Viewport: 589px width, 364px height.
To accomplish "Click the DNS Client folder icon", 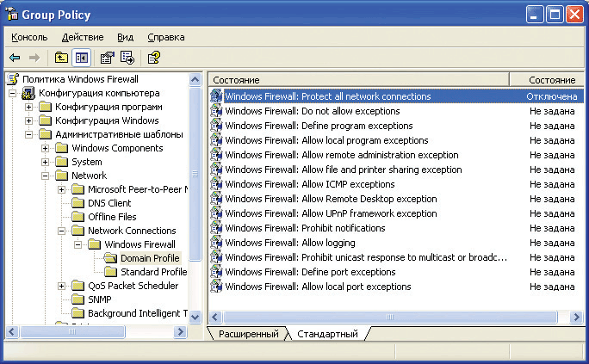I will 77,203.
